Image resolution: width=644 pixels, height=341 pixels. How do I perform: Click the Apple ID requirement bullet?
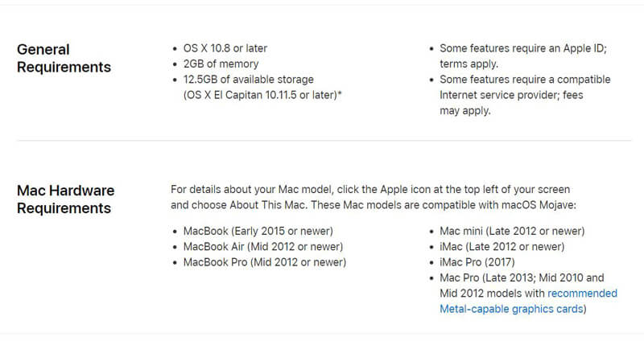[522, 56]
